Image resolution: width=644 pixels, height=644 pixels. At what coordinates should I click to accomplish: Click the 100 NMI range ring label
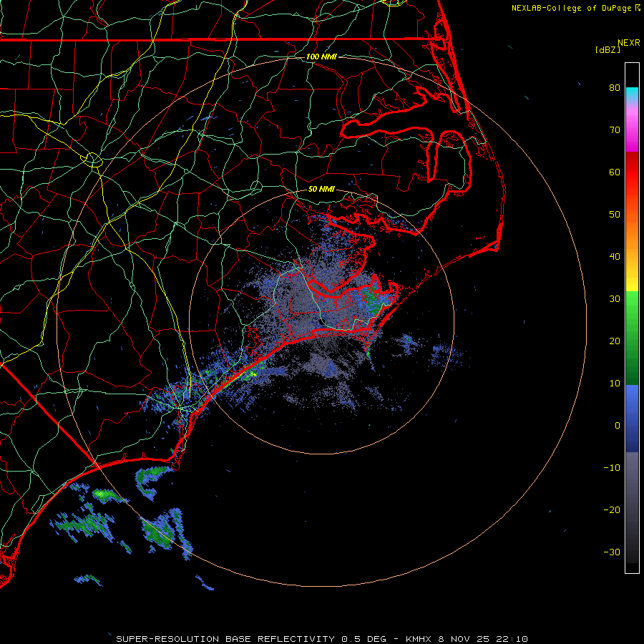tap(321, 57)
